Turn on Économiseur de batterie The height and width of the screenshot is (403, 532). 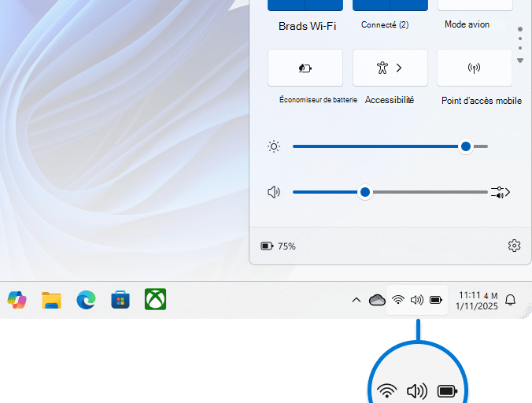coord(305,68)
